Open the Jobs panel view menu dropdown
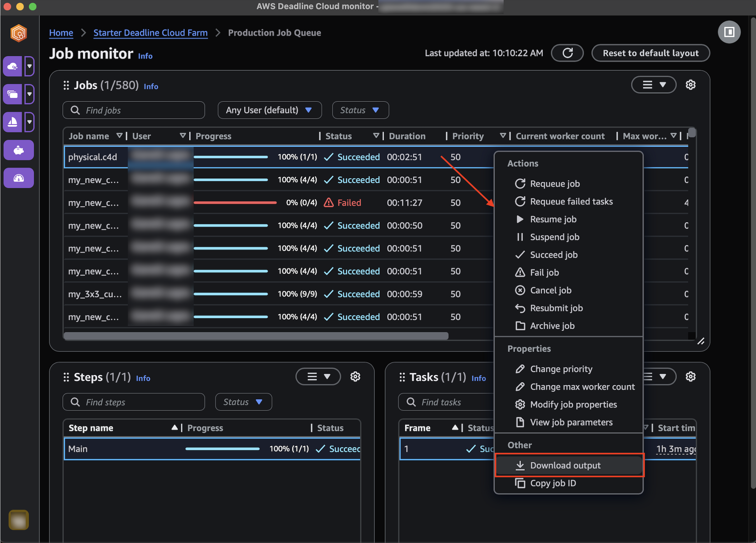Viewport: 756px width, 543px height. click(x=653, y=85)
